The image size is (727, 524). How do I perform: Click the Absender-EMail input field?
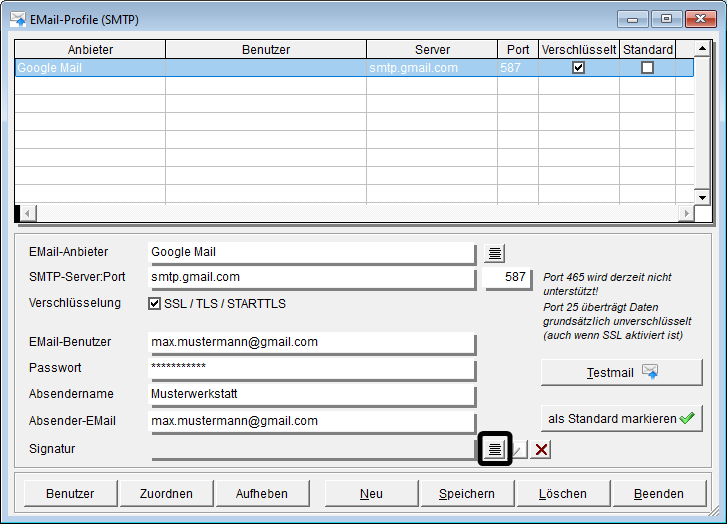312,422
